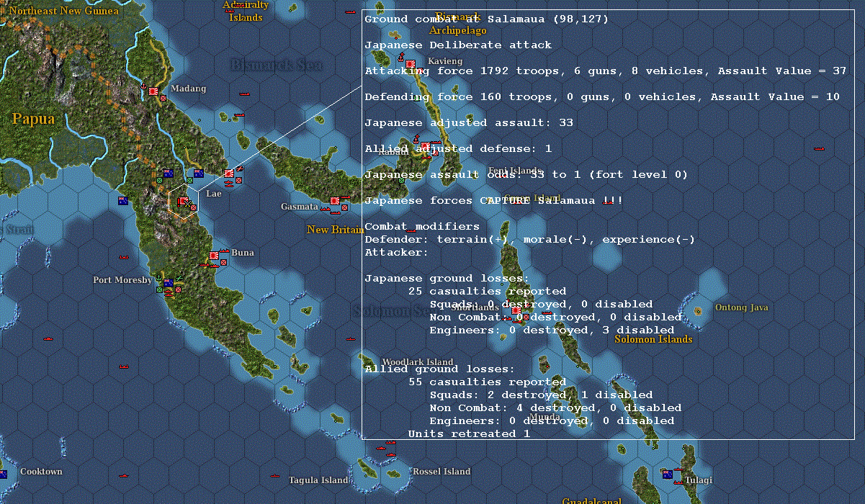Click the anchor port icon at Madang
865x504 pixels.
(x=143, y=87)
